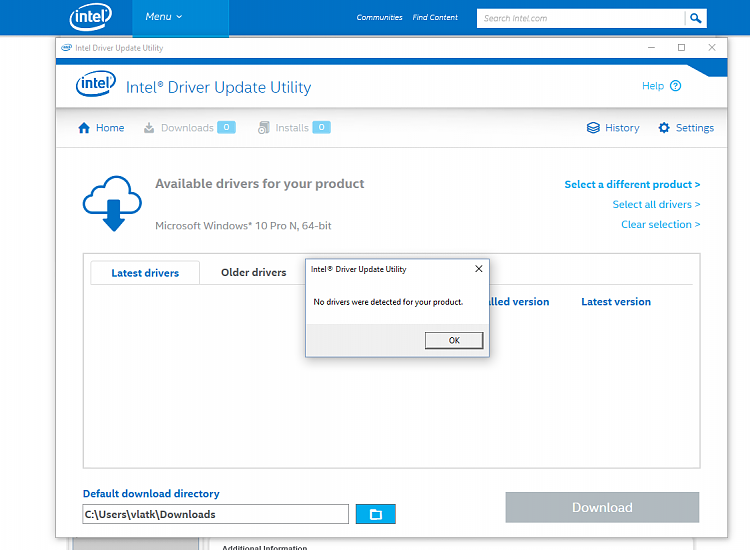Screen dimensions: 750x550
Task: Click the Installs count badge
Action: pos(321,127)
